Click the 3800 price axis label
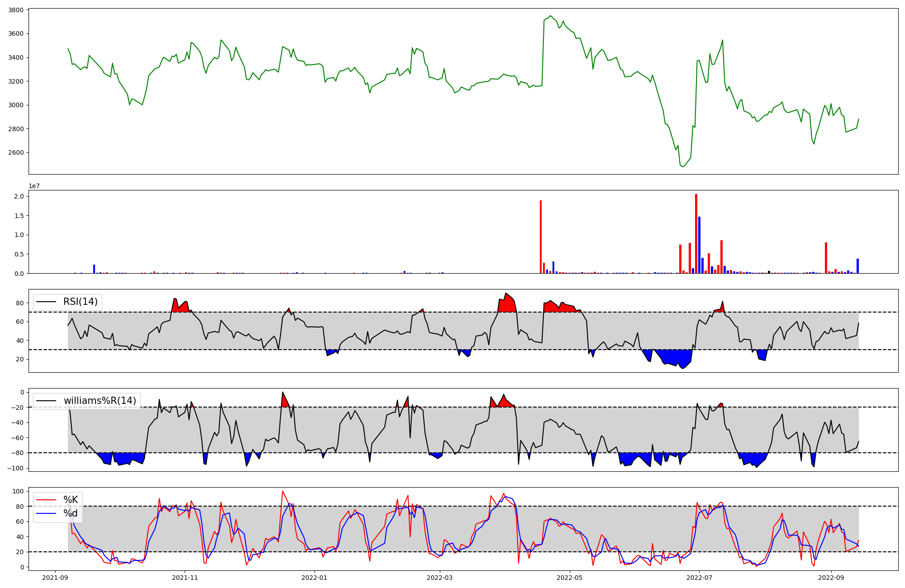The height and width of the screenshot is (588, 905). click(16, 10)
